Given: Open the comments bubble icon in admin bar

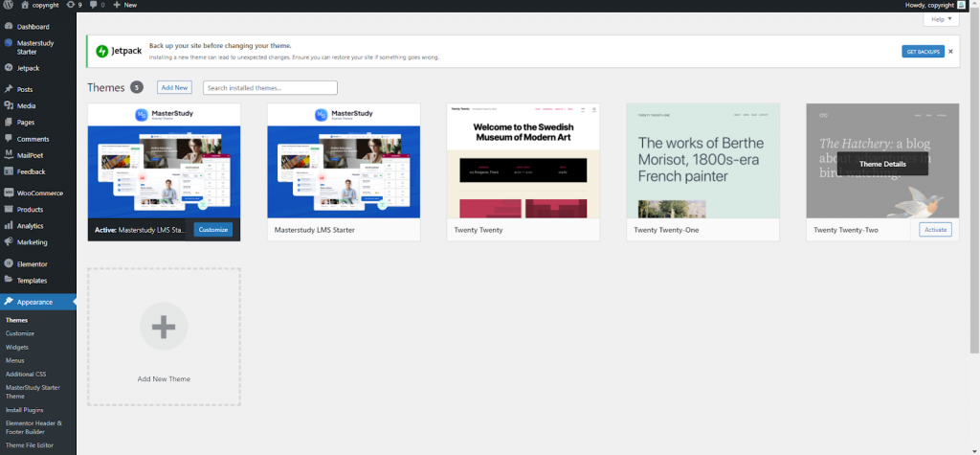Looking at the screenshot, I should coord(94,5).
